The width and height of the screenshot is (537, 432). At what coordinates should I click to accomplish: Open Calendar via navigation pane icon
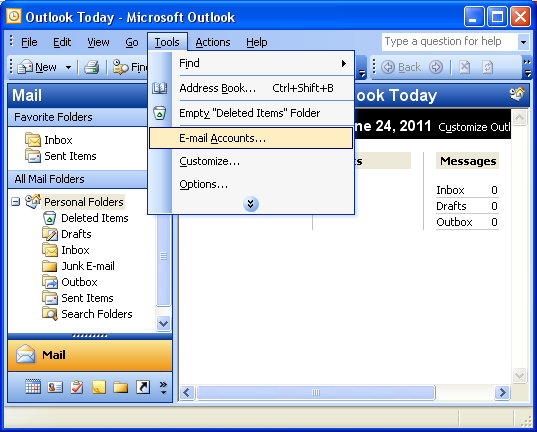[x=33, y=387]
